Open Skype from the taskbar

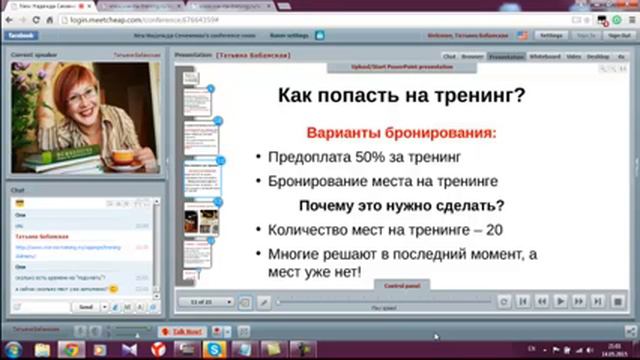click(215, 350)
